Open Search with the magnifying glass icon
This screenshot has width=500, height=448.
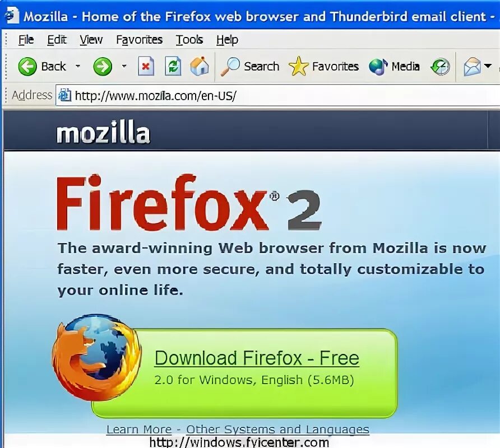tap(230, 67)
